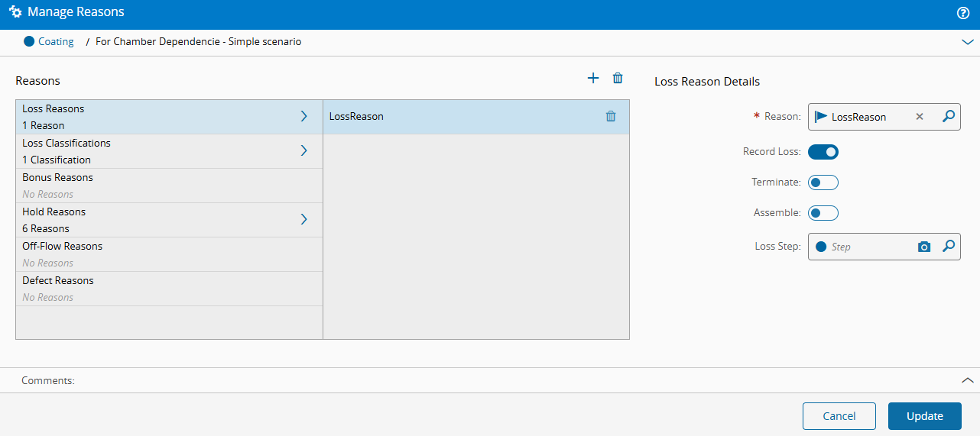
Task: Enable the Assemble switch
Action: pyautogui.click(x=823, y=213)
